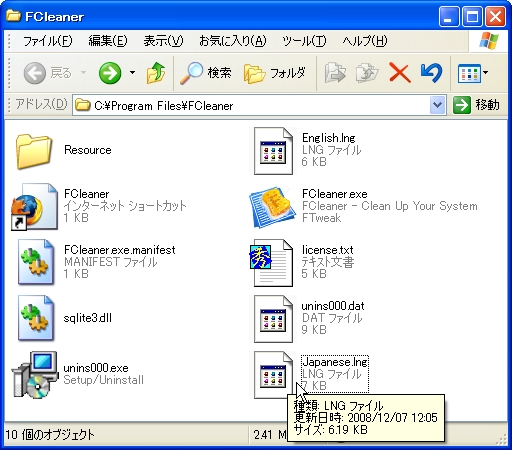Click the Views icon in toolbar
Image resolution: width=512 pixels, height=450 pixels.
(469, 73)
